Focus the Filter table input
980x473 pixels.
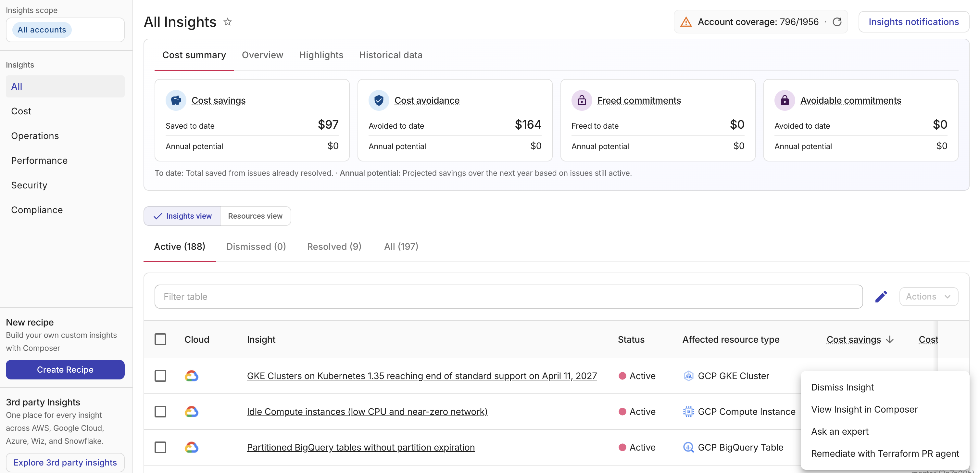pyautogui.click(x=508, y=296)
